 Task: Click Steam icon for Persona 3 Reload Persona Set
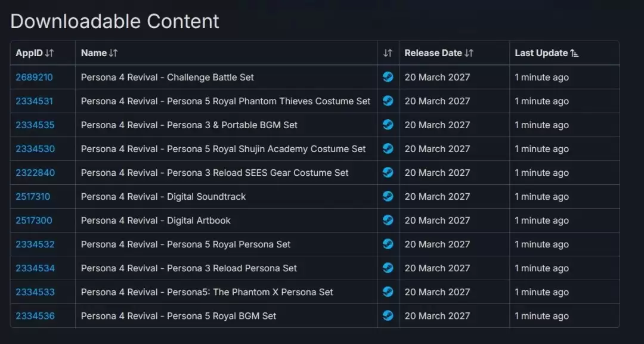pos(388,268)
